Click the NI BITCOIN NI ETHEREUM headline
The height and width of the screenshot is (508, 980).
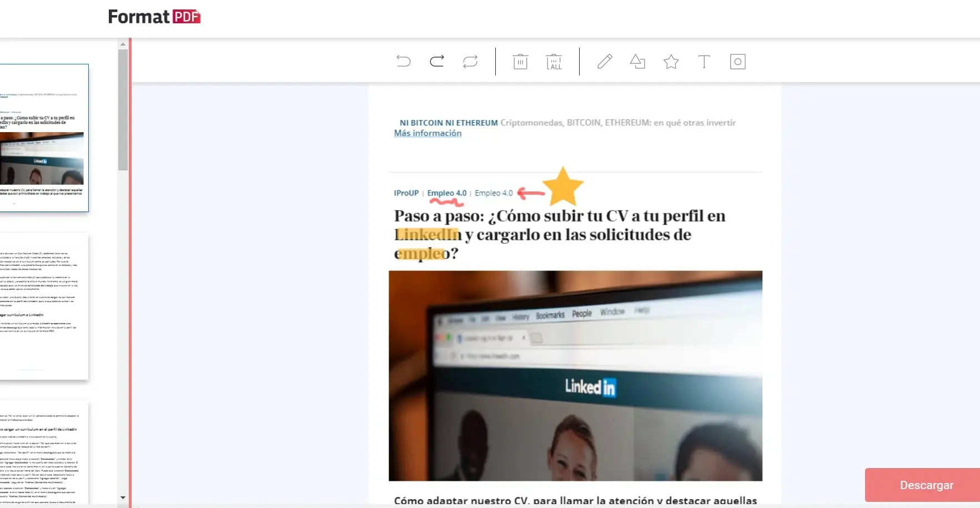(x=449, y=123)
